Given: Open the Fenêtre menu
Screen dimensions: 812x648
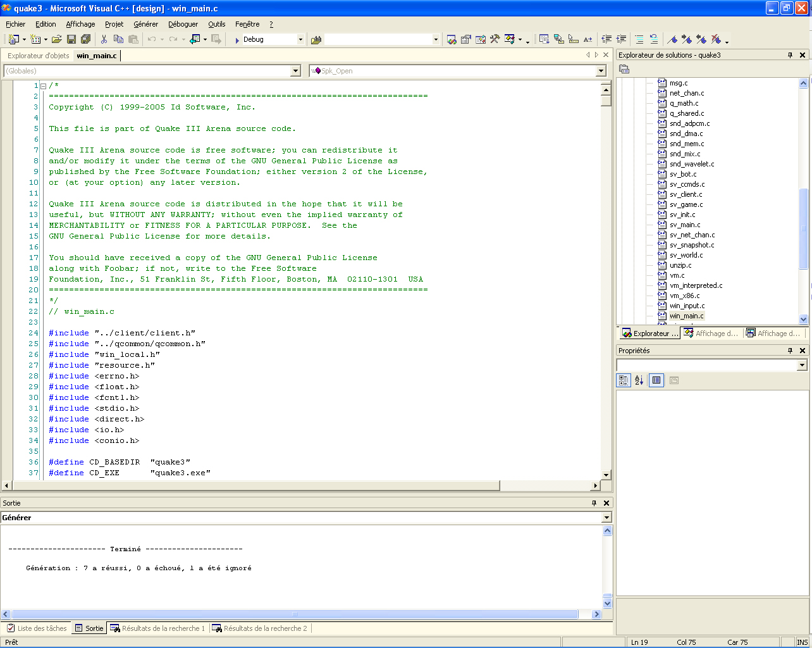Looking at the screenshot, I should pos(247,24).
